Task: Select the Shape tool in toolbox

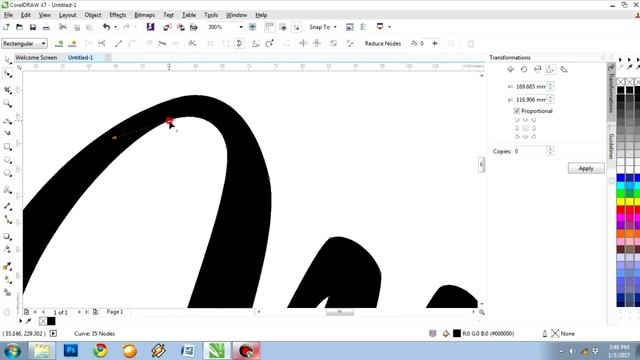Action: pos(7,74)
